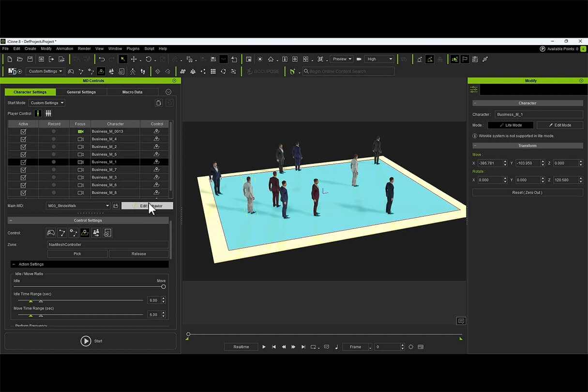Open the Start Mode Custom Settings dropdown
The image size is (588, 392).
[47, 103]
